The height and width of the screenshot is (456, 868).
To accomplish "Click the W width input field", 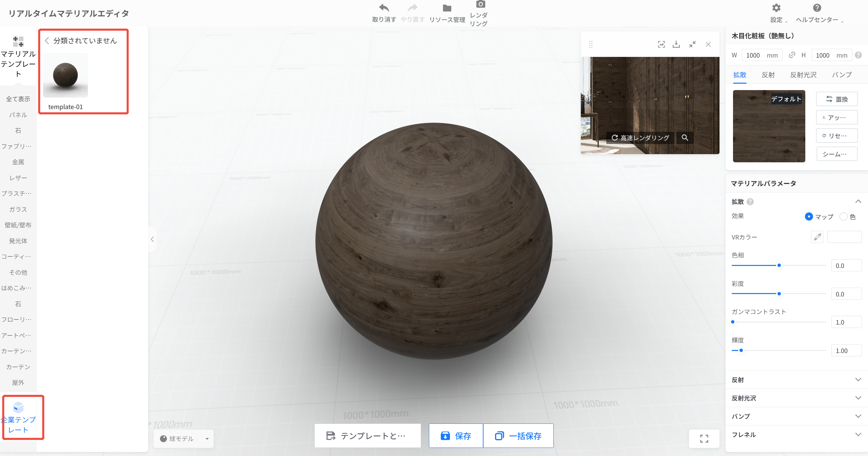I will click(x=762, y=55).
